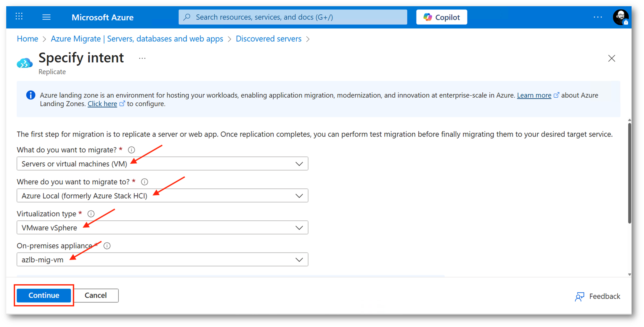
Task: Expand the migrate destination Azure Local dropdown
Action: [162, 196]
